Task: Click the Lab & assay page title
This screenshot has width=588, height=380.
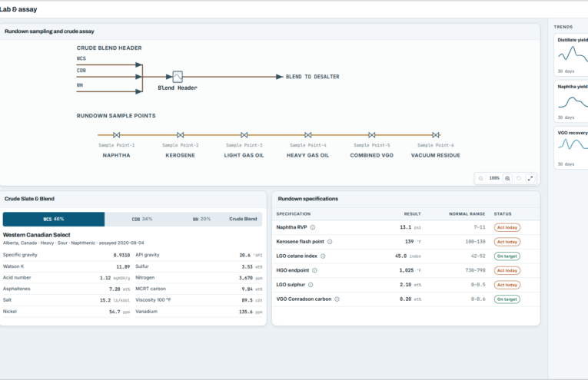Action: click(x=18, y=9)
